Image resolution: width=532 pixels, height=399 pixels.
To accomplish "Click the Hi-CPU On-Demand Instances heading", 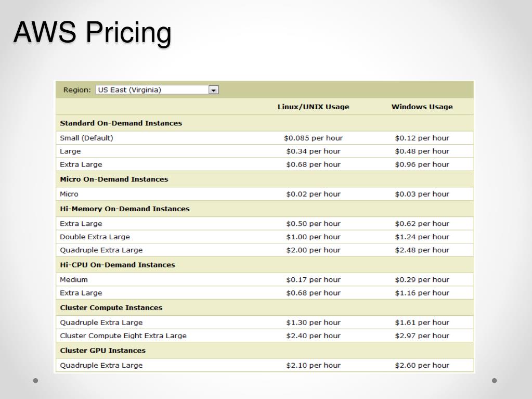I will point(118,265).
